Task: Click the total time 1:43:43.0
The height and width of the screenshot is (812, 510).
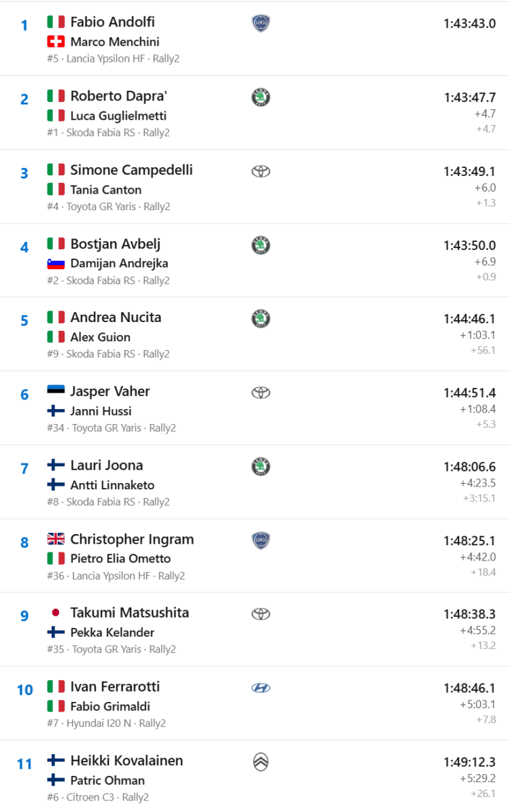Action: coord(470,23)
